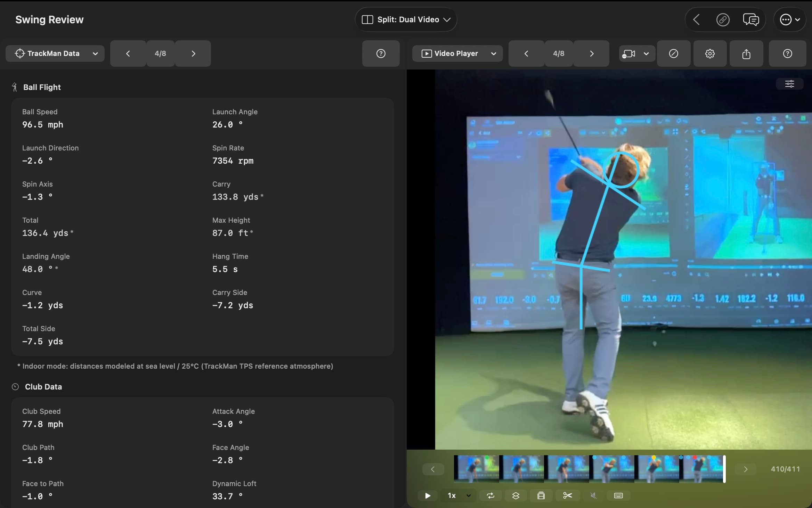Open the camera source dropdown

pos(637,54)
